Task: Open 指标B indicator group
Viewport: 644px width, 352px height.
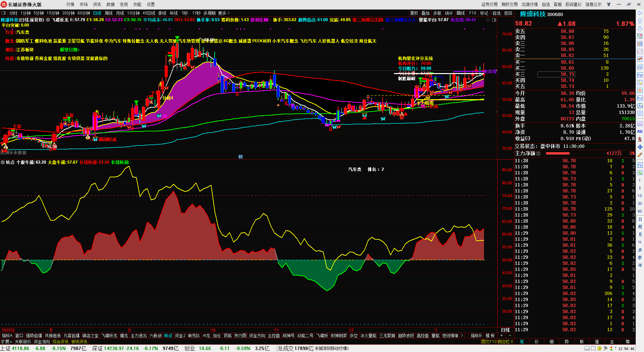Action: click(x=476, y=336)
